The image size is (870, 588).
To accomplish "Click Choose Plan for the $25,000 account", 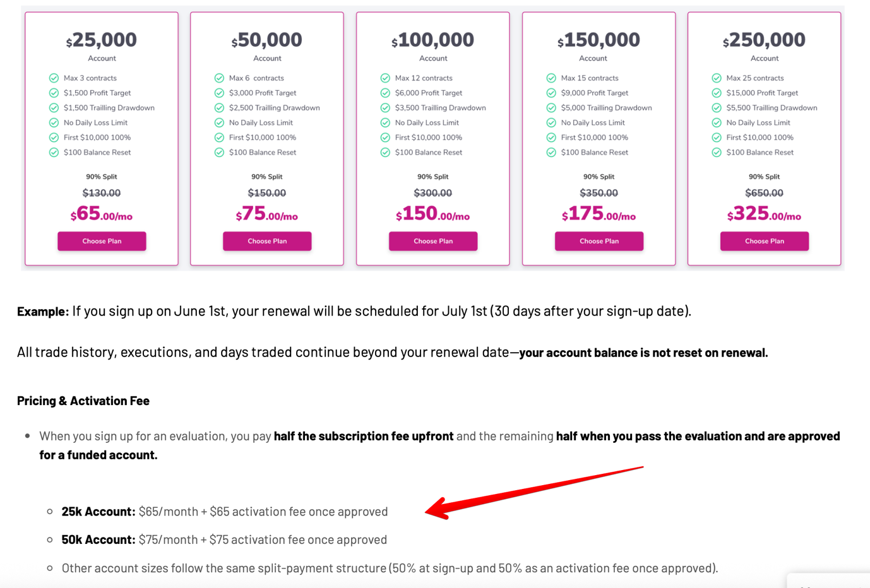I will [x=102, y=241].
